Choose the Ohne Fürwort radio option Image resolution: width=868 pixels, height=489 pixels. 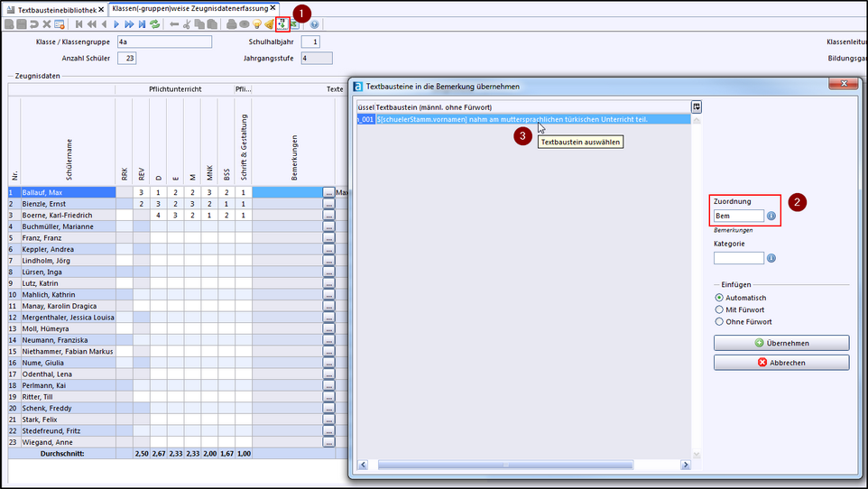(719, 321)
